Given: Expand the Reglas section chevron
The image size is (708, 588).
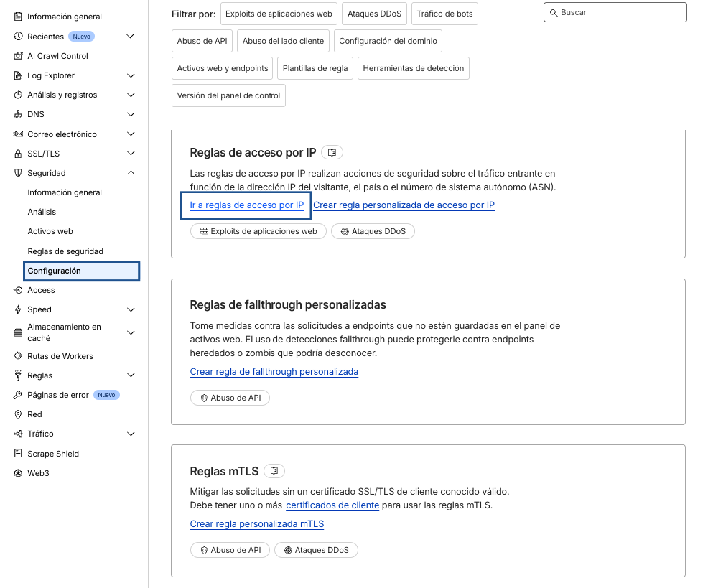Looking at the screenshot, I should coord(131,375).
